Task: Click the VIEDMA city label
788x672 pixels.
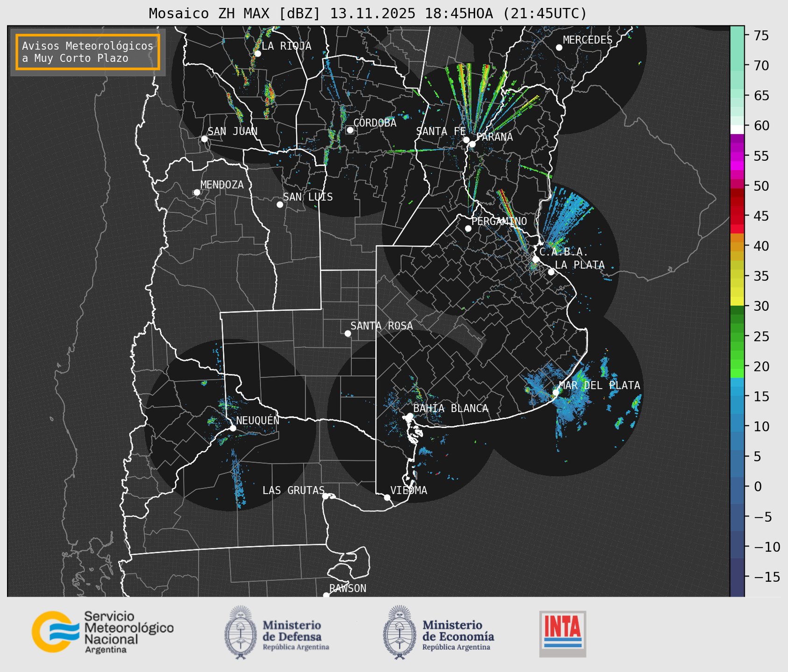Action: point(408,490)
